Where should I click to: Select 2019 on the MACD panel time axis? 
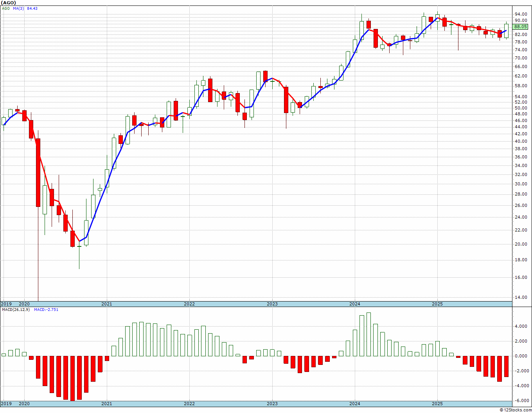pos(6,404)
